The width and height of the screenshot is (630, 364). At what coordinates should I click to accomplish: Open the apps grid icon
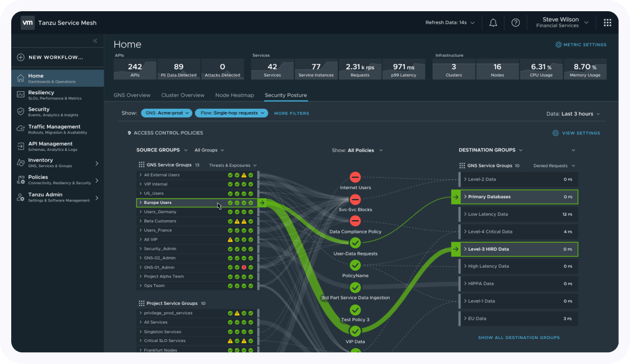608,23
